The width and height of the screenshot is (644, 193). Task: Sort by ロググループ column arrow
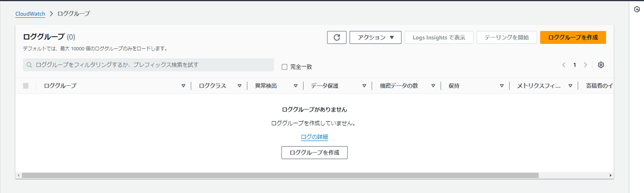click(183, 86)
